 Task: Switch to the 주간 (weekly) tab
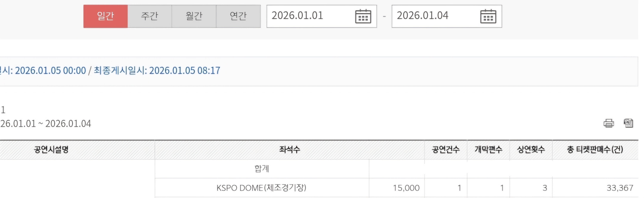(150, 16)
